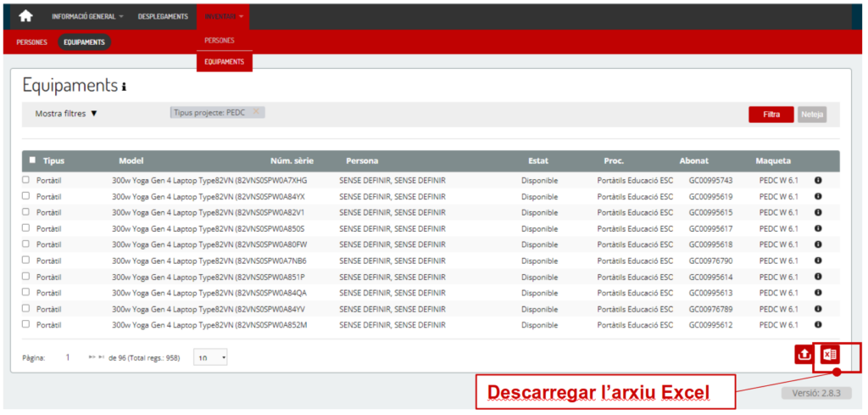Click the Neteja button to clear filters
868x415 pixels.
click(x=811, y=115)
